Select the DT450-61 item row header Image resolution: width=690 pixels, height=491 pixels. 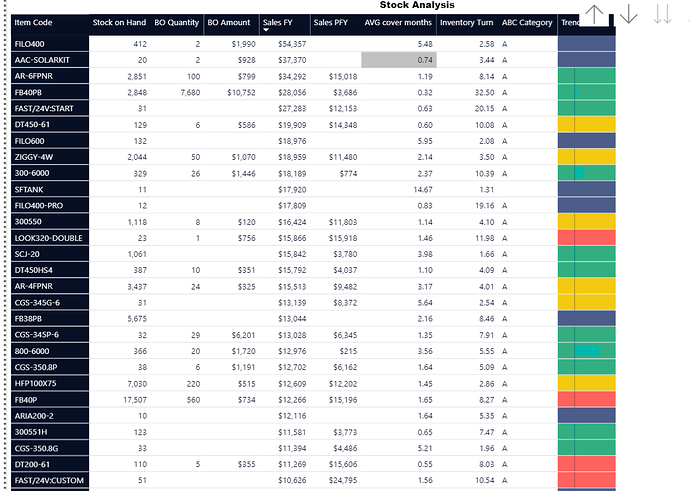pos(50,125)
